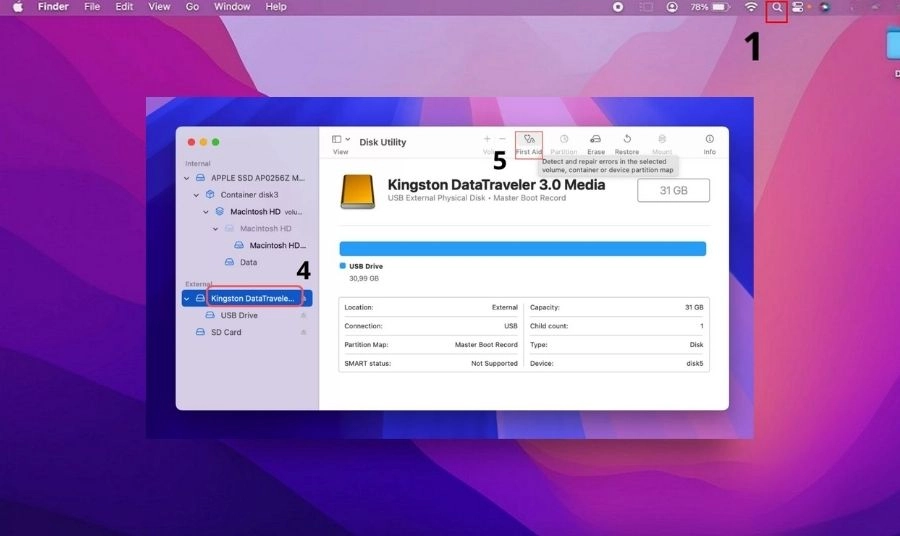Open the Info toolbar icon
Screen dimensions: 900x536
(709, 139)
